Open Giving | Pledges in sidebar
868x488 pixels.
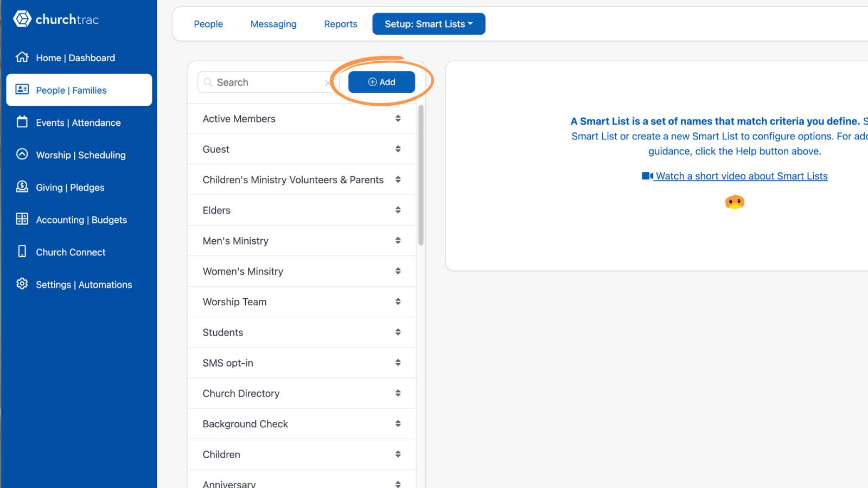click(x=79, y=188)
